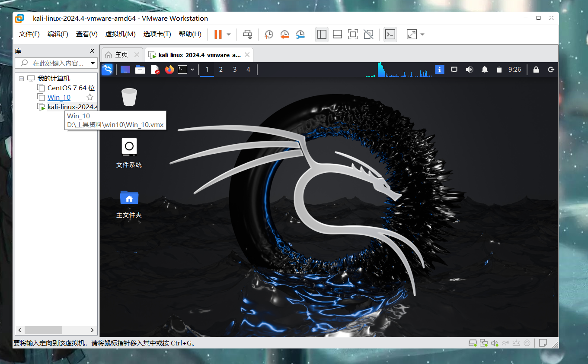
Task: Open the power options dropdown arrow
Action: click(x=229, y=35)
